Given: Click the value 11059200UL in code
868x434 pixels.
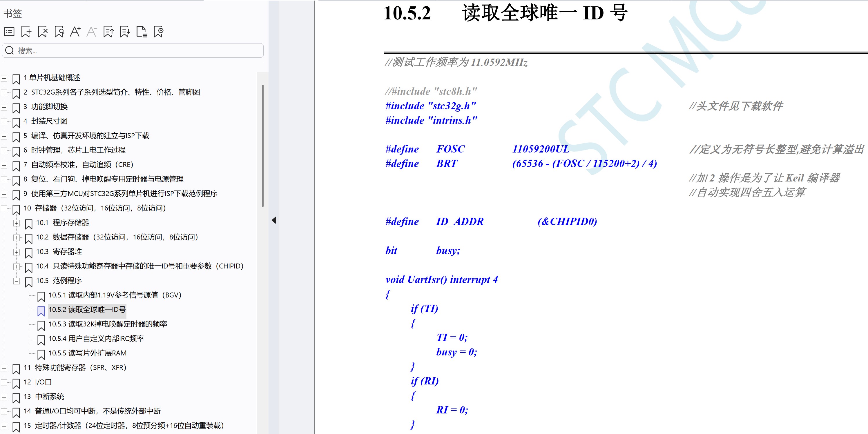Looking at the screenshot, I should 541,149.
